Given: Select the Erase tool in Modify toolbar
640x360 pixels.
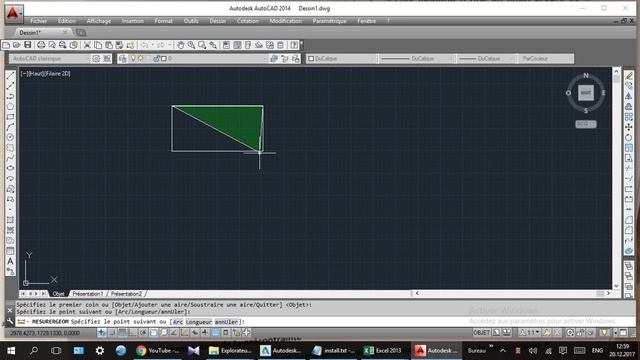Looking at the screenshot, I should coord(629,76).
